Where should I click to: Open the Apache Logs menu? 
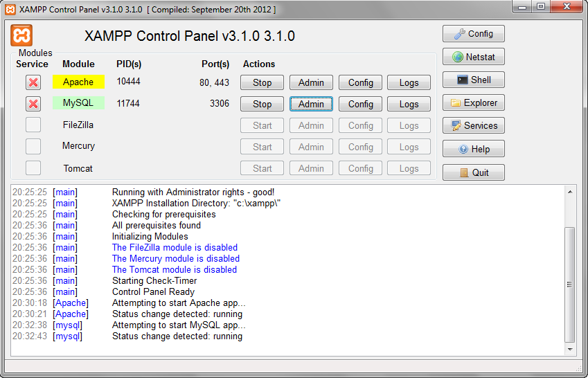pyautogui.click(x=409, y=82)
